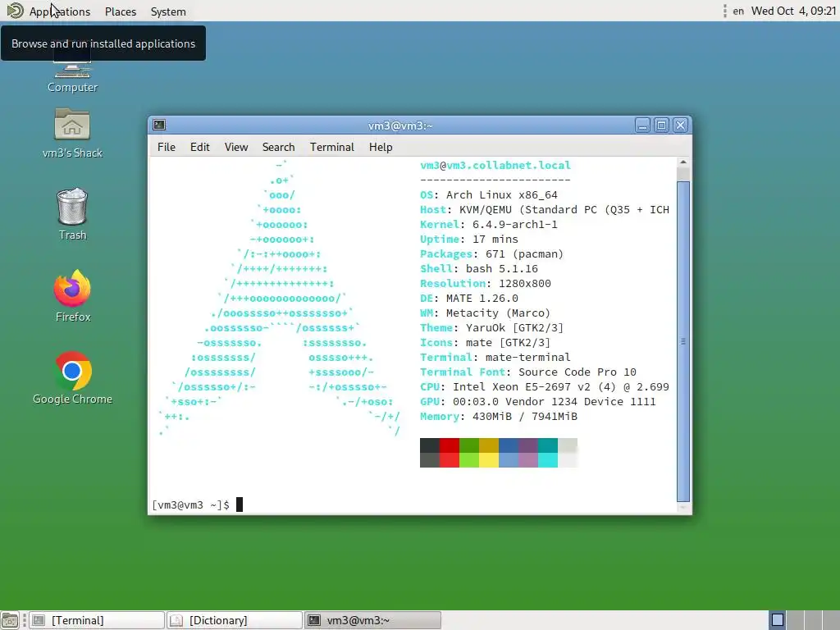840x630 pixels.
Task: Click the terminal prompt line [vm3@vm3 ~]$
Action: click(190, 504)
